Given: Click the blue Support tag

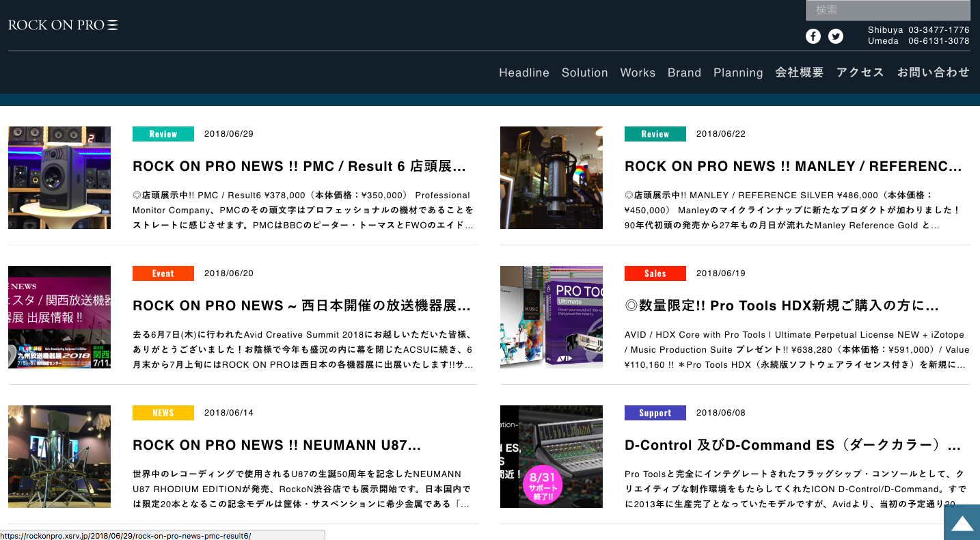Looking at the screenshot, I should (655, 413).
